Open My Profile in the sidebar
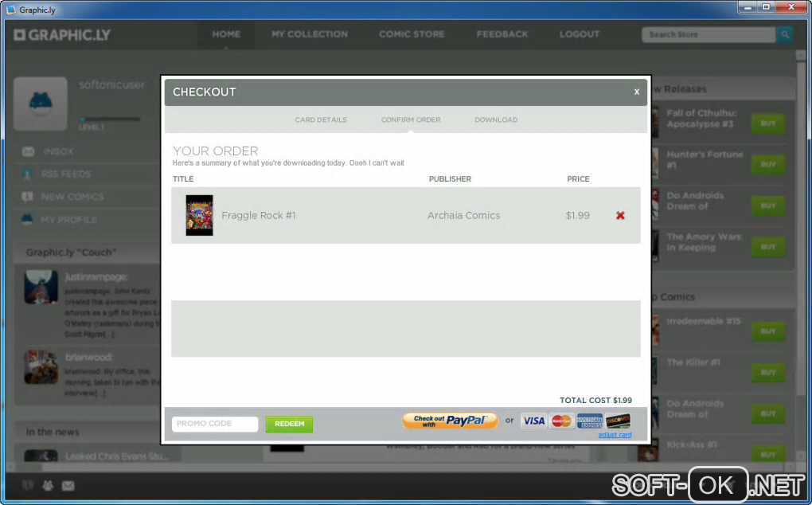The height and width of the screenshot is (505, 812). click(x=69, y=220)
